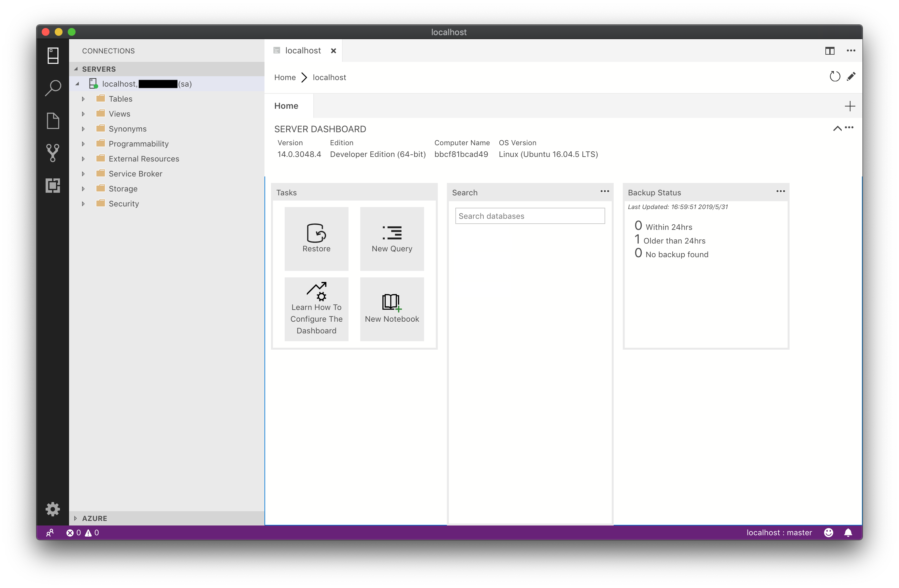
Task: Expand the Service Broker folder
Action: [x=83, y=174]
